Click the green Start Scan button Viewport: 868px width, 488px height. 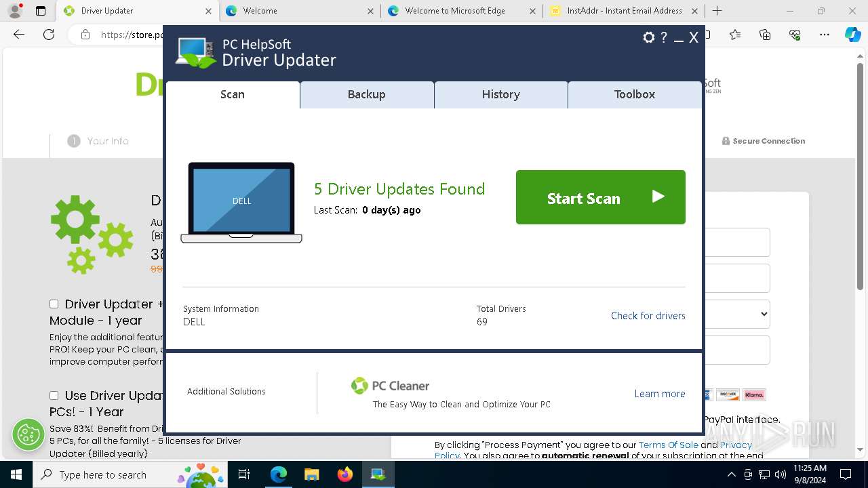click(x=601, y=197)
